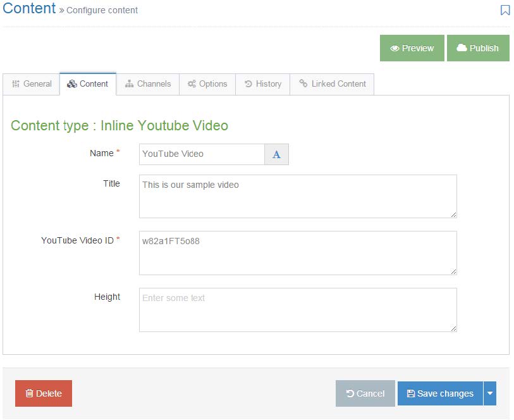Delete this content item

(x=44, y=393)
